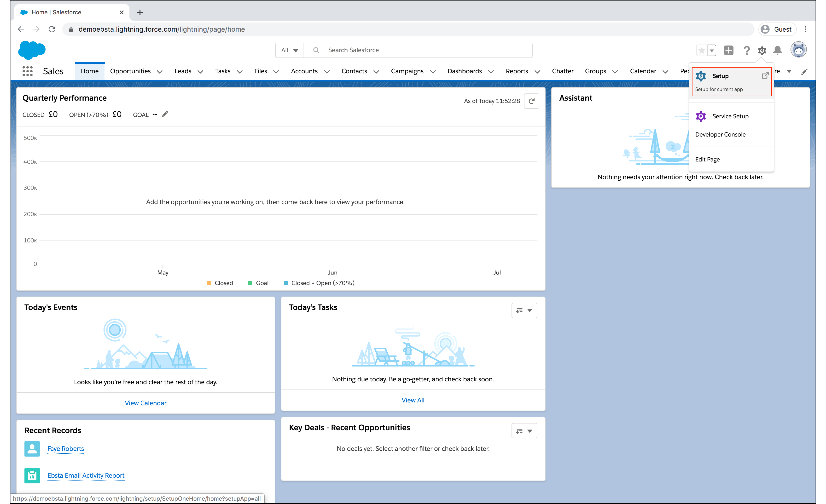Click the Favorites star icon
826x504 pixels.
pyautogui.click(x=701, y=50)
